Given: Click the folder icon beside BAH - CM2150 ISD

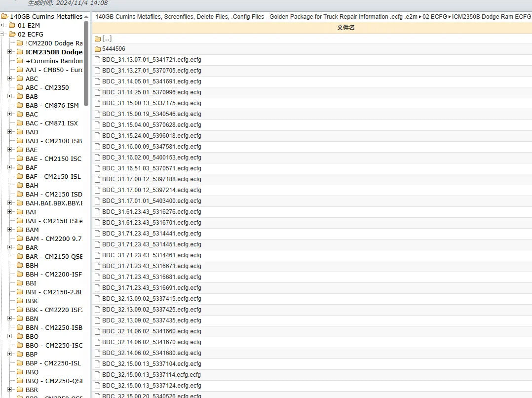Looking at the screenshot, I should pyautogui.click(x=20, y=194).
